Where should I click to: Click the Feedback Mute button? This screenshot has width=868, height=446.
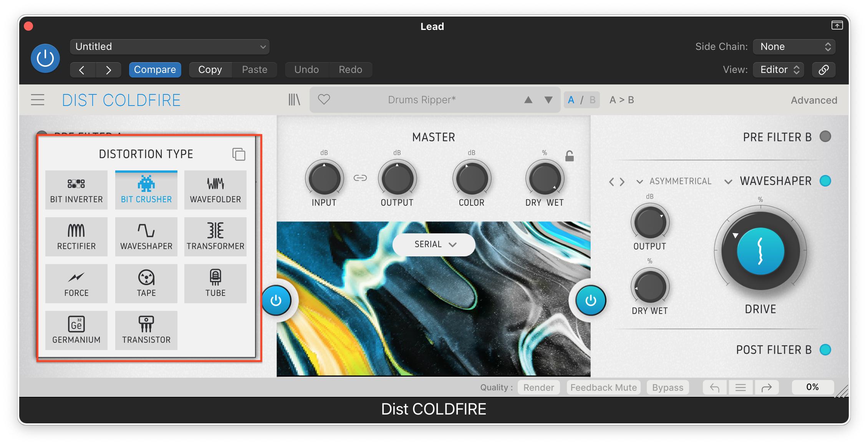[603, 388]
